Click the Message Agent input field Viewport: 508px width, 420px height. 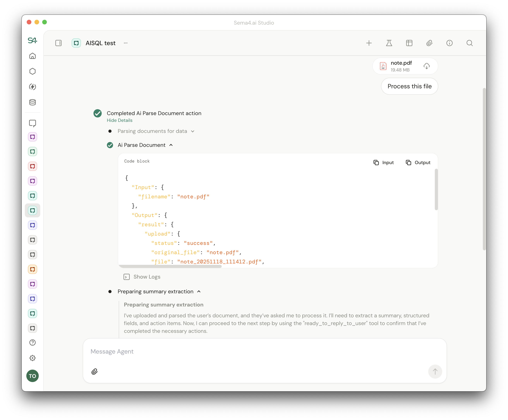click(x=242, y=352)
